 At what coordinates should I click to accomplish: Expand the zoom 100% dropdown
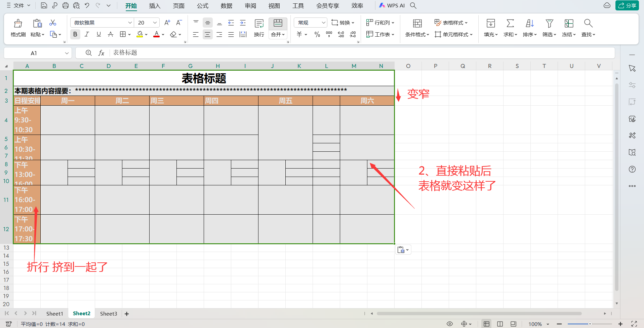click(x=548, y=324)
